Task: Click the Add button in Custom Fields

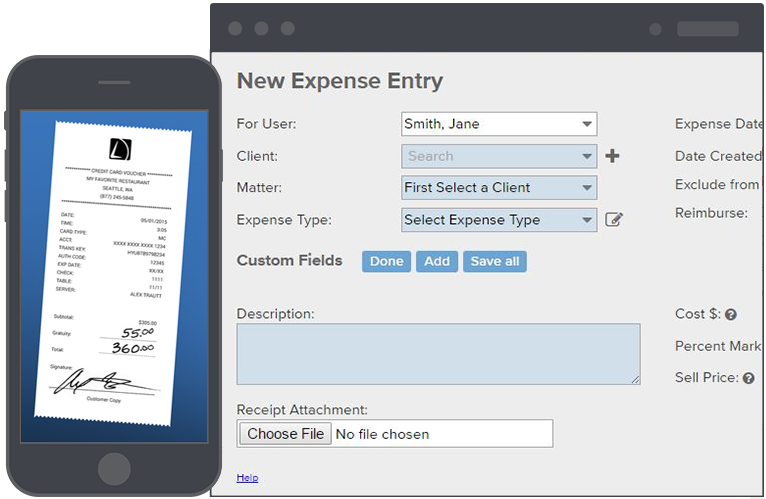Action: [437, 261]
